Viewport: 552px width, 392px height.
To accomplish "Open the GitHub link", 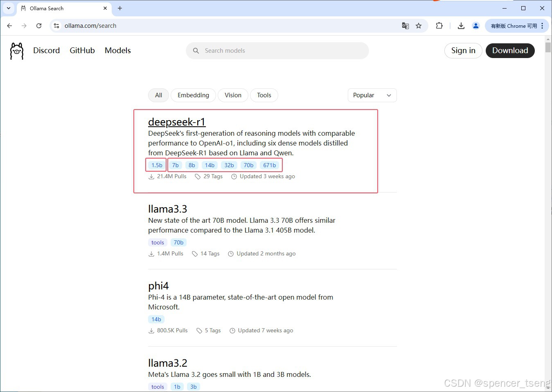I will point(82,50).
